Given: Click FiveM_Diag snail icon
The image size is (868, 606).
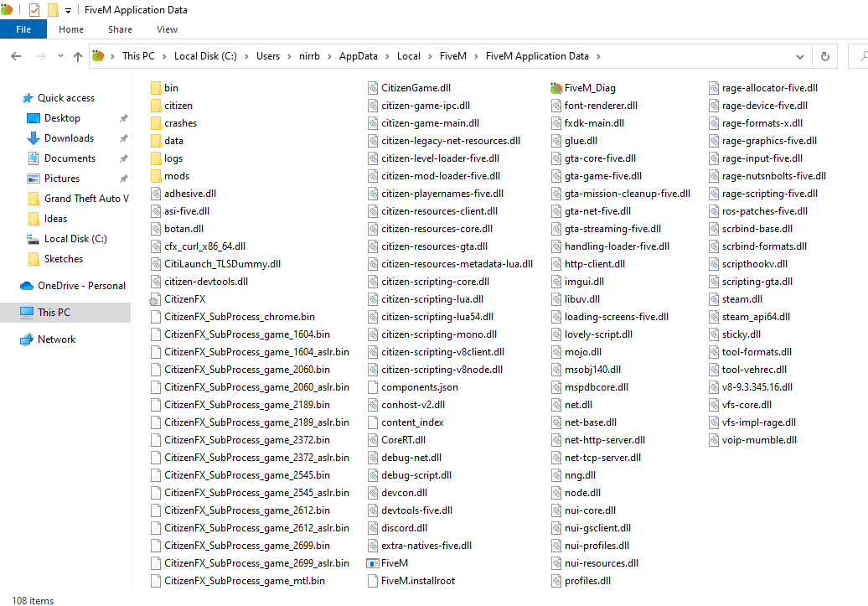Looking at the screenshot, I should click(x=556, y=88).
